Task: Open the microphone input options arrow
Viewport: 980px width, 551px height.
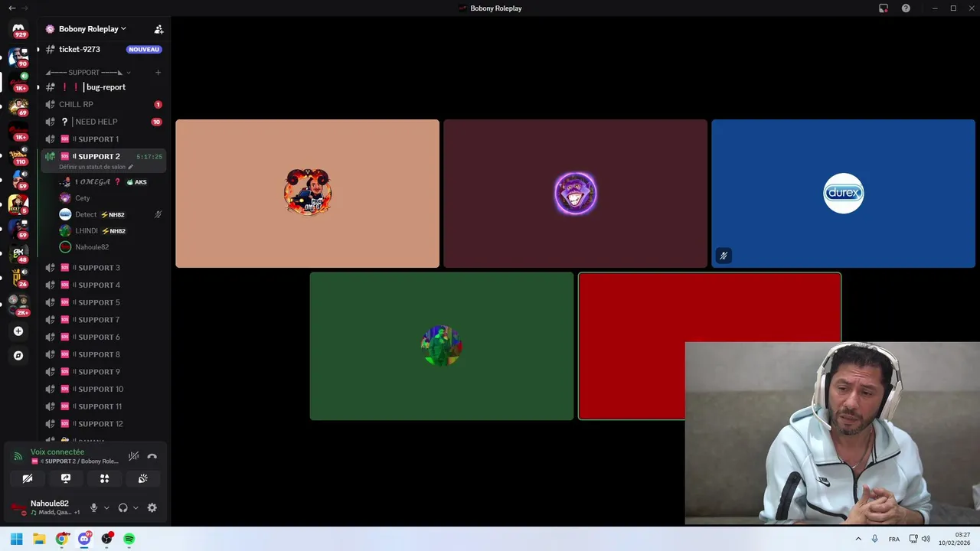Action: click(x=106, y=507)
